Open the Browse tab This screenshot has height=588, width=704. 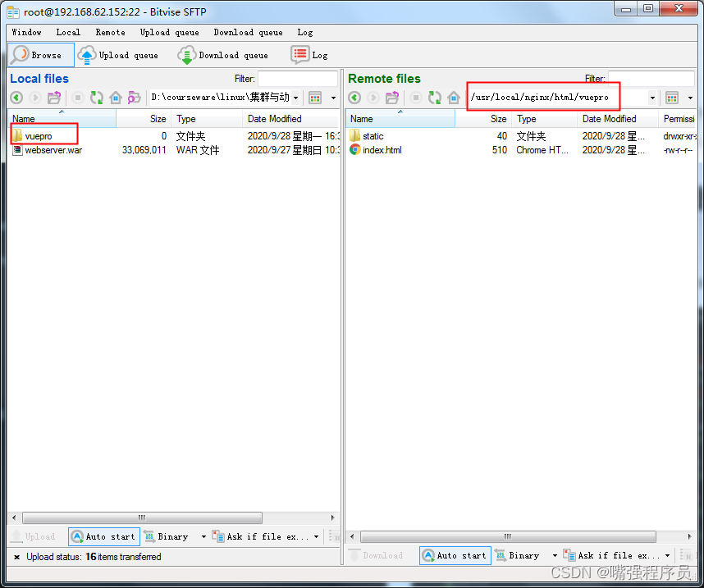[41, 55]
